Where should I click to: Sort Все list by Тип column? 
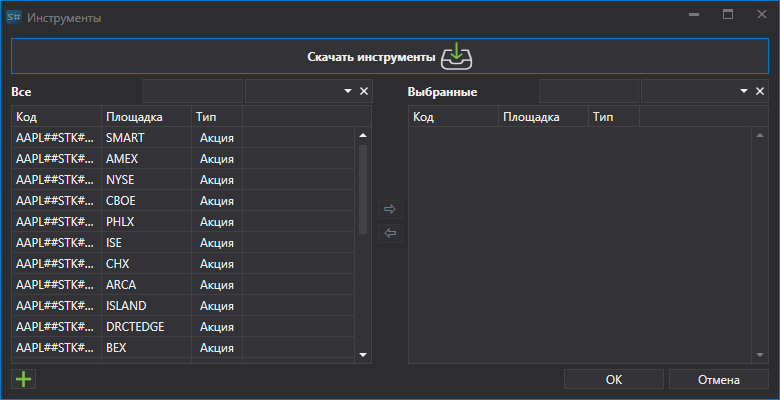(x=217, y=117)
